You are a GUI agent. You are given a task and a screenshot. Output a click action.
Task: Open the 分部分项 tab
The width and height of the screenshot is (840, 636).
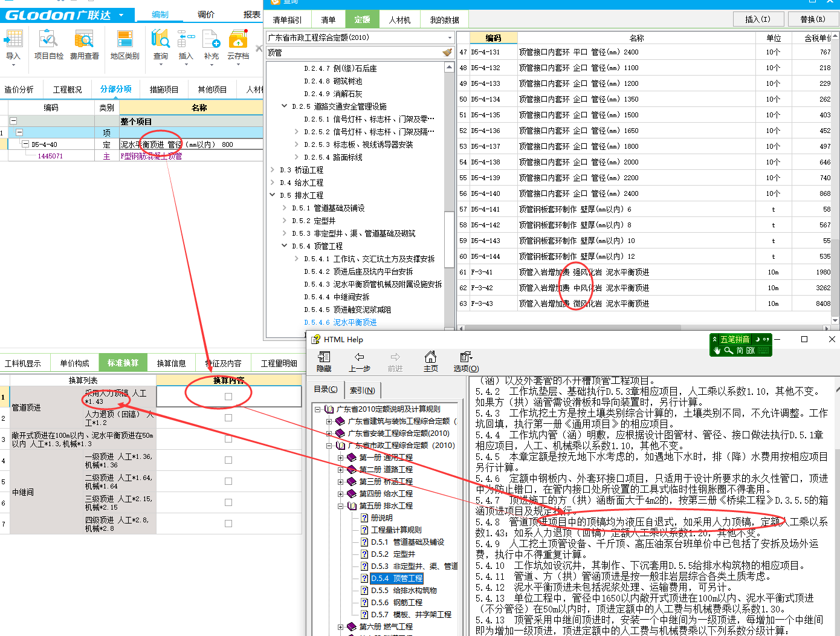point(116,89)
